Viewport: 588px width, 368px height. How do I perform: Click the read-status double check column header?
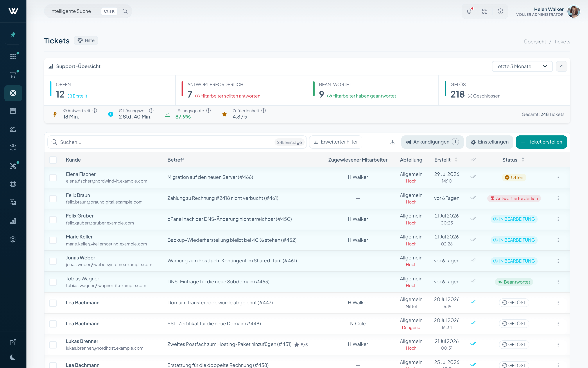coord(473,159)
